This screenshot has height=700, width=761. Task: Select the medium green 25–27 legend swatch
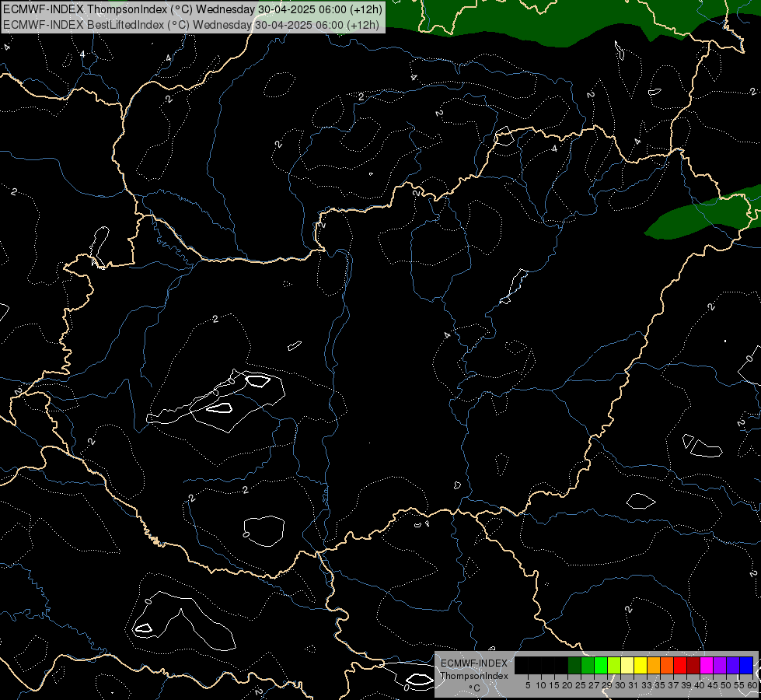tap(588, 665)
